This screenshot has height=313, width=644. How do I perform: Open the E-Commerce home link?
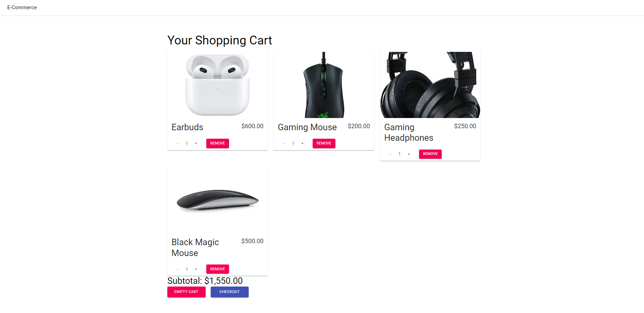22,7
